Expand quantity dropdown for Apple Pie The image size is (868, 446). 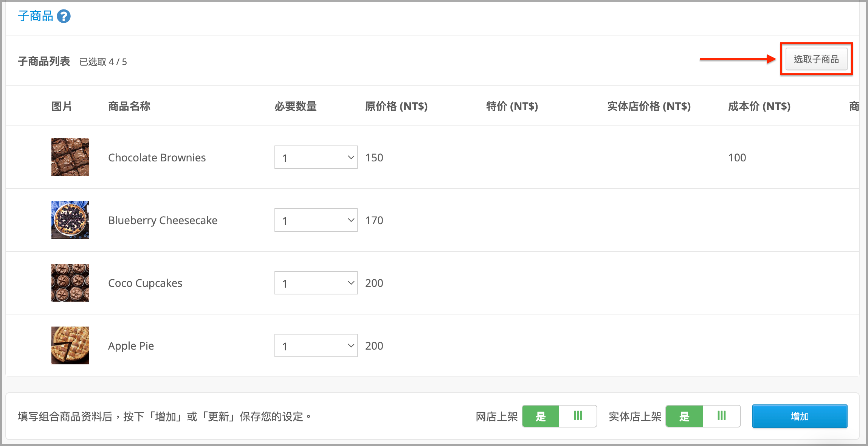[316, 345]
